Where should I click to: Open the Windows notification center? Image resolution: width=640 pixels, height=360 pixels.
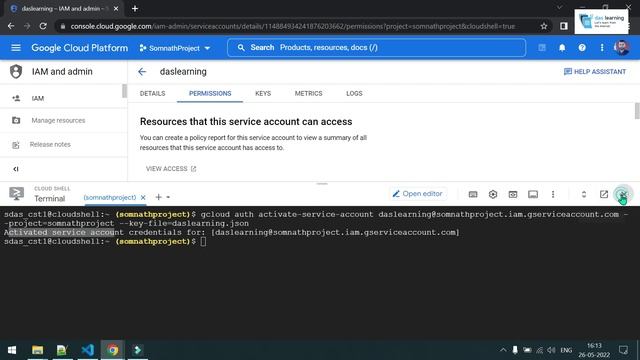coord(623,350)
